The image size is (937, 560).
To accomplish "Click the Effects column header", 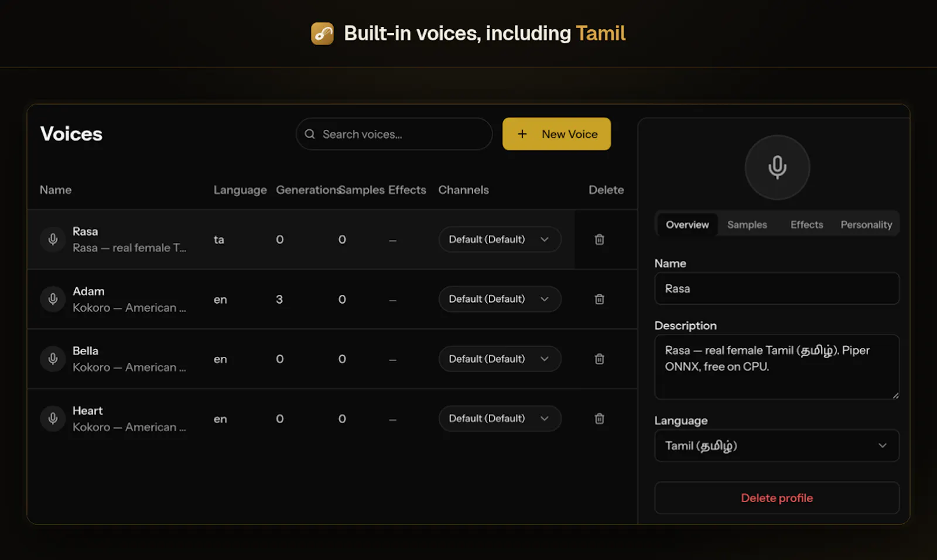I will tap(407, 190).
